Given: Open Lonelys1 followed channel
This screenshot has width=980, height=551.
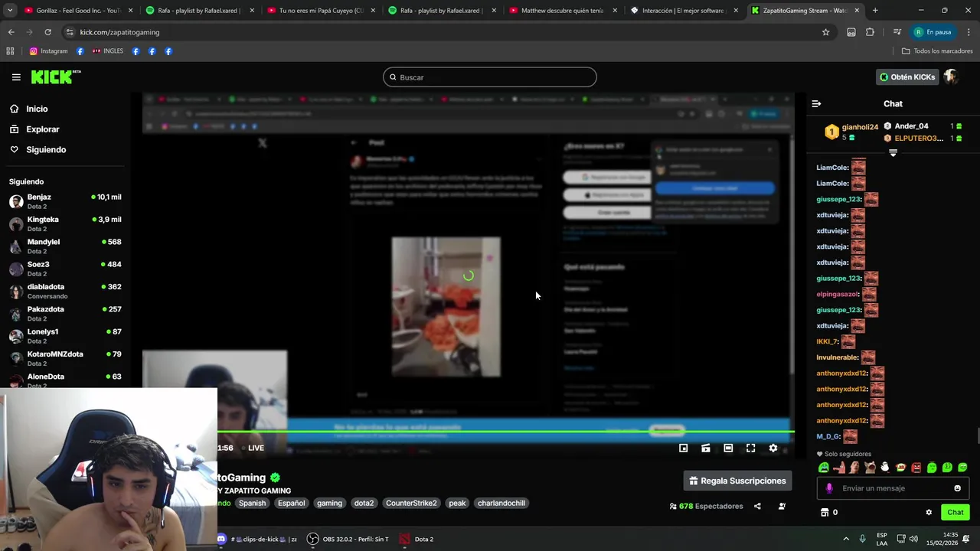Looking at the screenshot, I should click(64, 336).
